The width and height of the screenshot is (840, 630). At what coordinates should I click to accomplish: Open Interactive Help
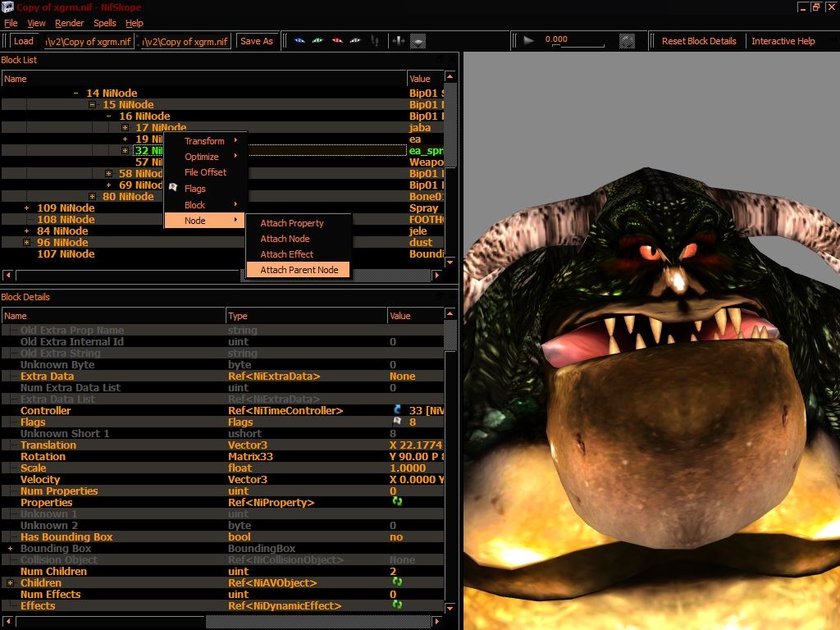[x=783, y=41]
